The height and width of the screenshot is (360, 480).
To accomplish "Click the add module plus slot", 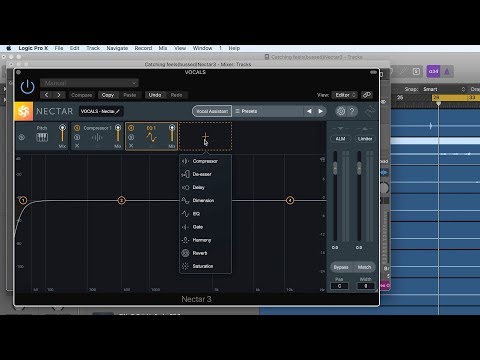I will (205, 136).
